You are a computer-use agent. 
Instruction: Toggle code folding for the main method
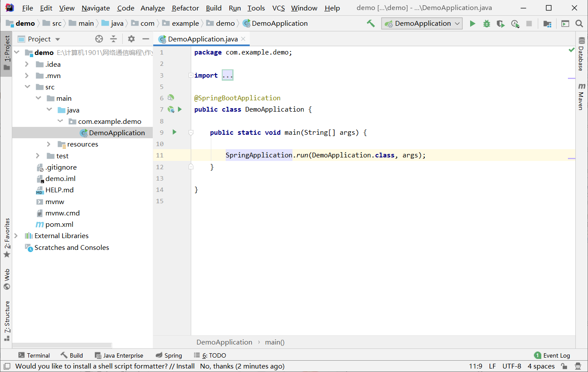191,132
